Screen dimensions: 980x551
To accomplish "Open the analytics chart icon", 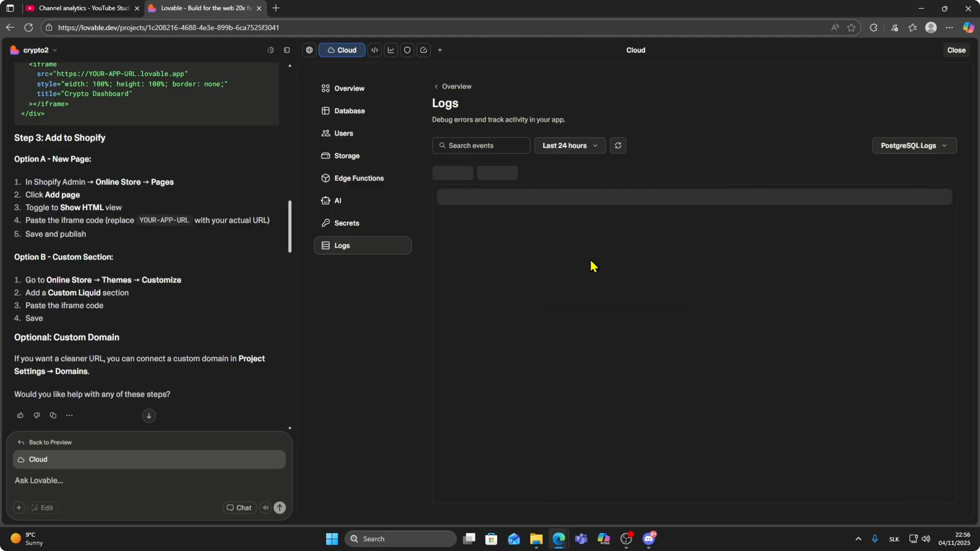I will pos(391,50).
